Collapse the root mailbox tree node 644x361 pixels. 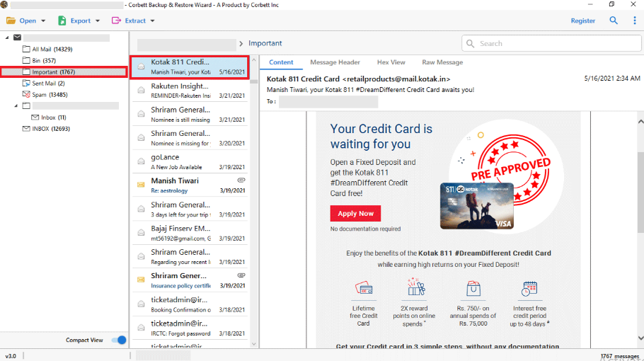coord(7,38)
